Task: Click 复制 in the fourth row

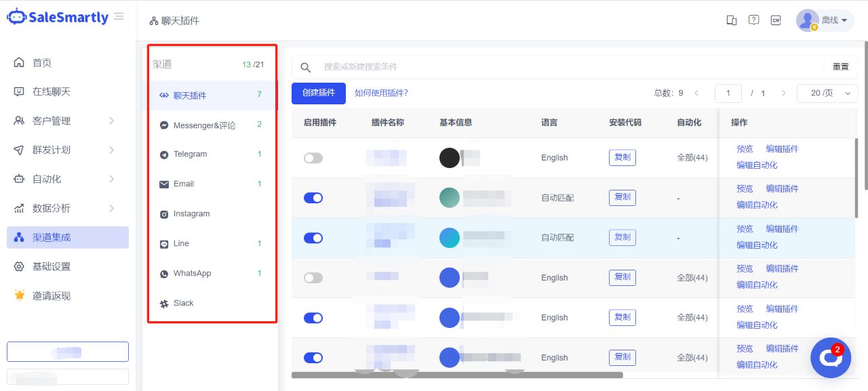Action: click(x=623, y=277)
